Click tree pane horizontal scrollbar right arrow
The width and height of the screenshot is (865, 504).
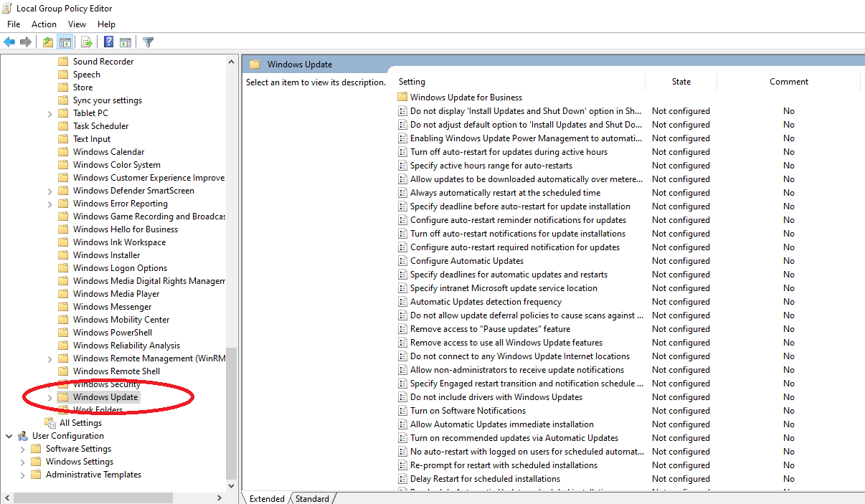click(219, 498)
